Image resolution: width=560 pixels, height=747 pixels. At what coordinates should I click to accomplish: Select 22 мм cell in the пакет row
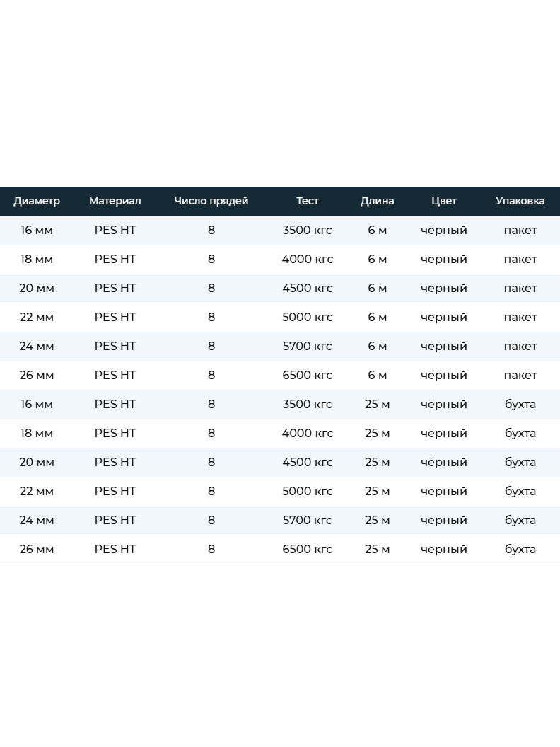[37, 318]
